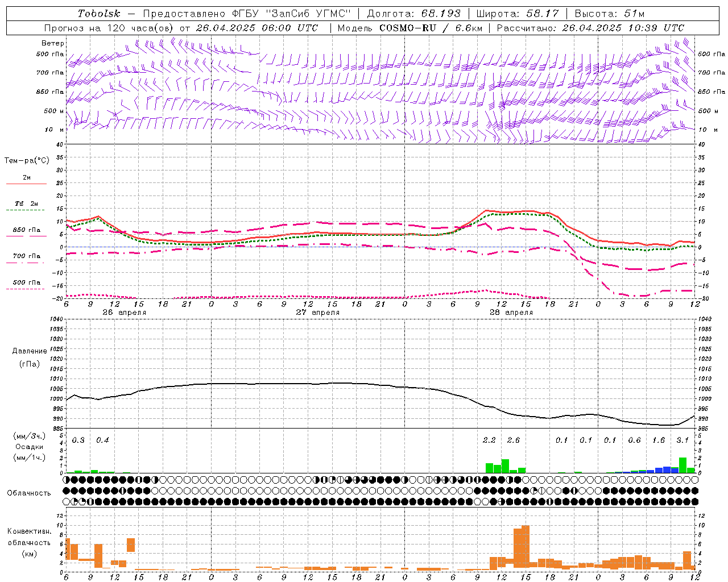Click the 2.6 precipitation total
Image resolution: width=728 pixels, height=582 pixels.
tap(513, 440)
